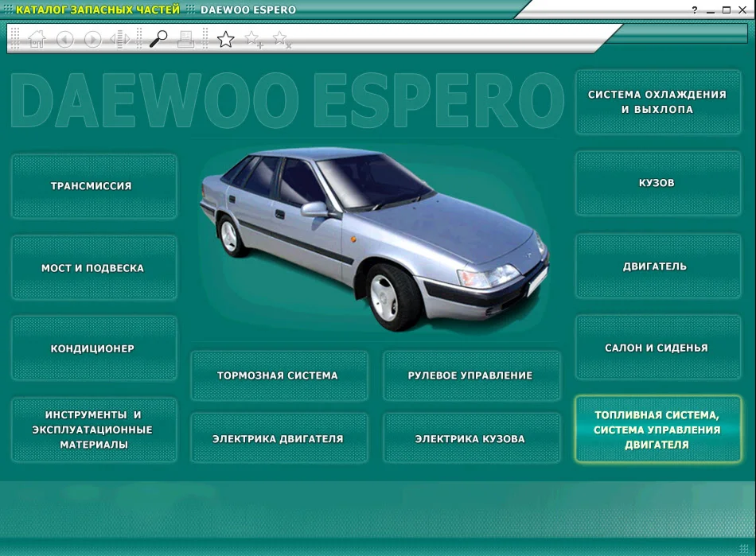
Task: Open the РУЛЕВОЕ УПРАВЛЕНИЕ section
Action: (472, 375)
